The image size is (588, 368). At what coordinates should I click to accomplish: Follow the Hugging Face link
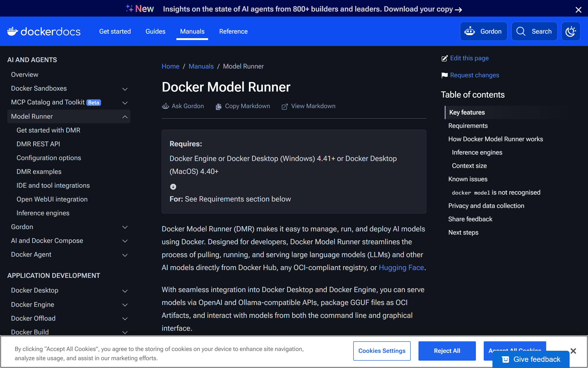click(x=401, y=267)
